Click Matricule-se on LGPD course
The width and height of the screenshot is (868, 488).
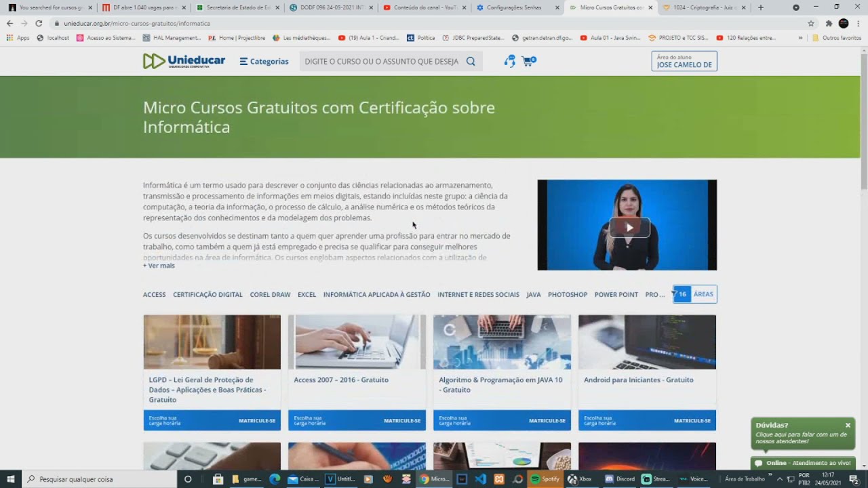(257, 420)
